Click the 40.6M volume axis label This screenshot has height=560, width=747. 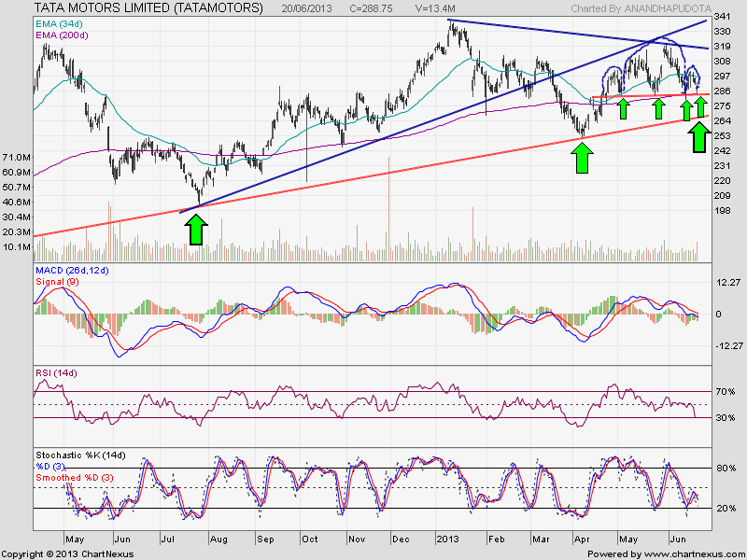[x=17, y=202]
